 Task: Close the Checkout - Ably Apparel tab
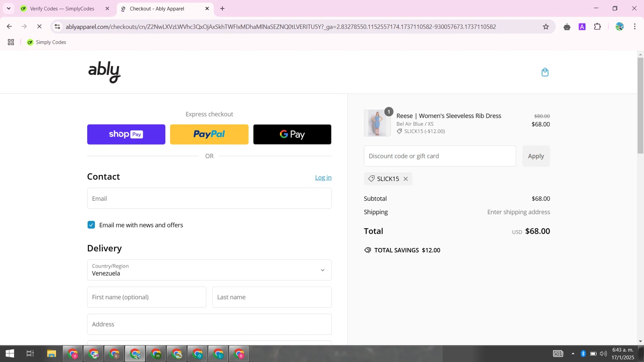(207, 9)
